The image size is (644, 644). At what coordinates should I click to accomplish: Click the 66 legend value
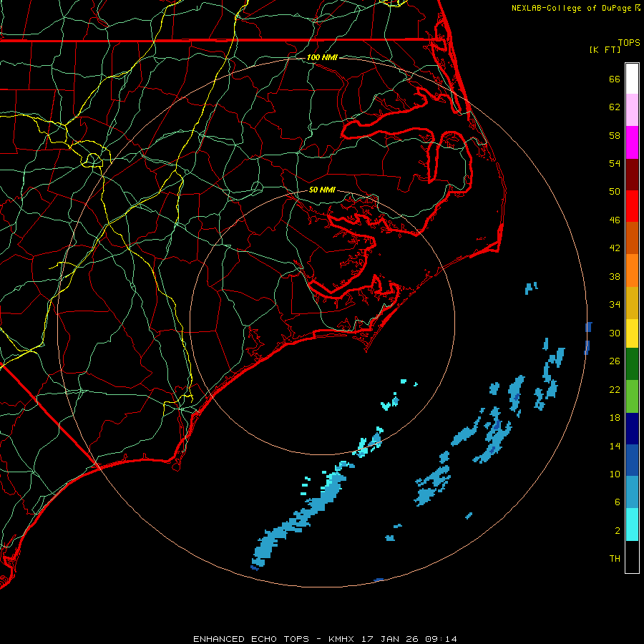click(615, 79)
